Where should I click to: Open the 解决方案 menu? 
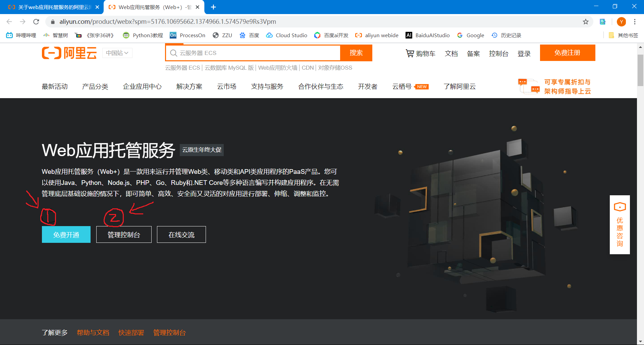tap(190, 86)
